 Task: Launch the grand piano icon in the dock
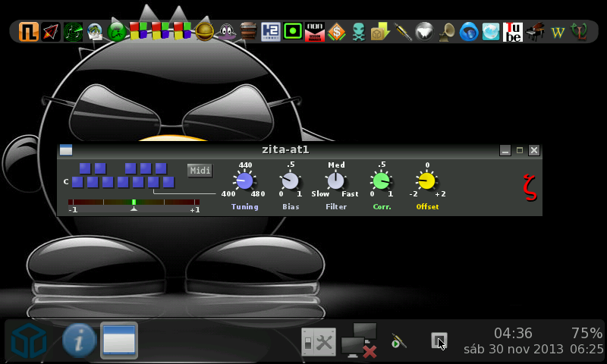point(536,31)
